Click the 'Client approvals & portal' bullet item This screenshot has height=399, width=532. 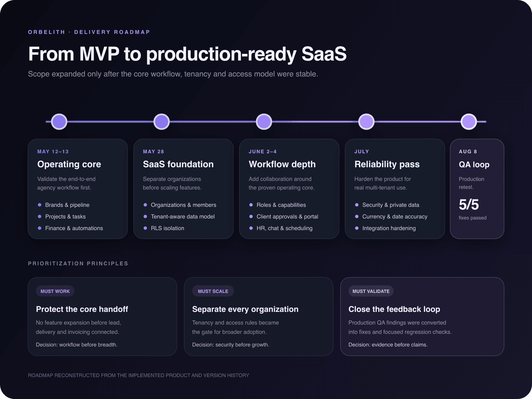(284, 216)
